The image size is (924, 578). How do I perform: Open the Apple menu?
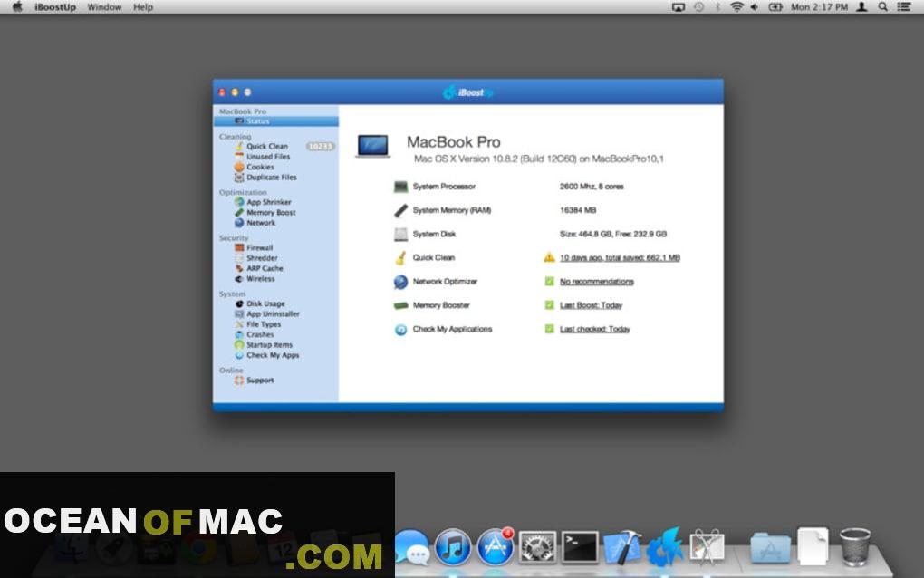[x=17, y=7]
